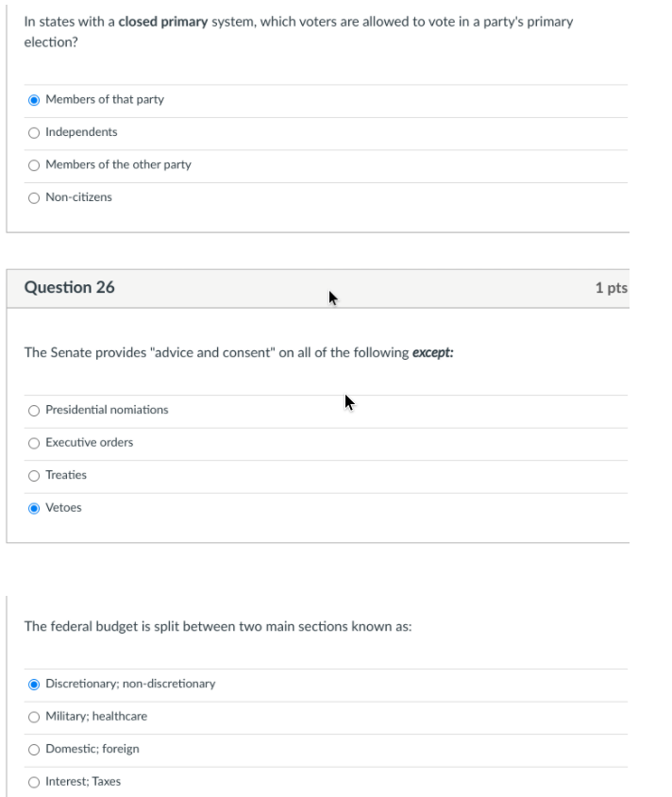The image size is (672, 797).
Task: Click the '1 pts' points label
Action: coord(611,288)
